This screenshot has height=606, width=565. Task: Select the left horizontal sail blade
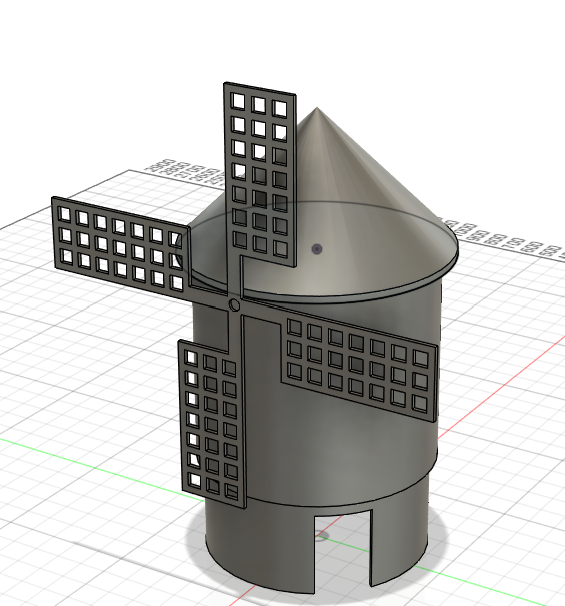tap(120, 245)
